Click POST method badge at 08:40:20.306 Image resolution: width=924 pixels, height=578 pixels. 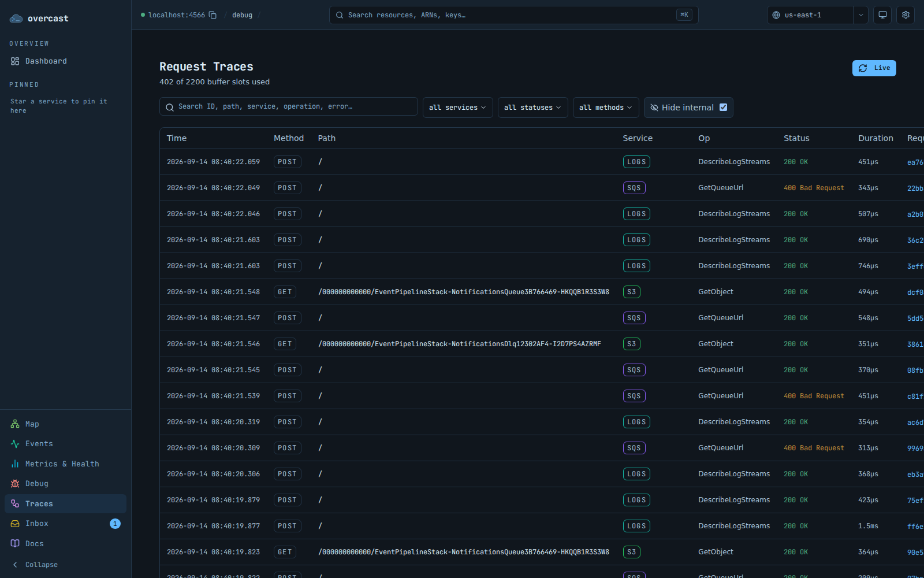287,474
